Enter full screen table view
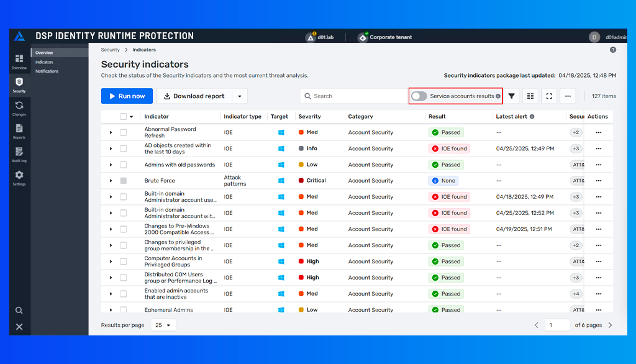 point(548,96)
